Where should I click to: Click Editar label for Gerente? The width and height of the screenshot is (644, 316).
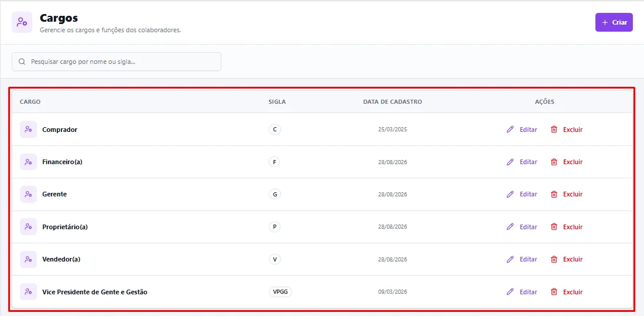pos(528,194)
